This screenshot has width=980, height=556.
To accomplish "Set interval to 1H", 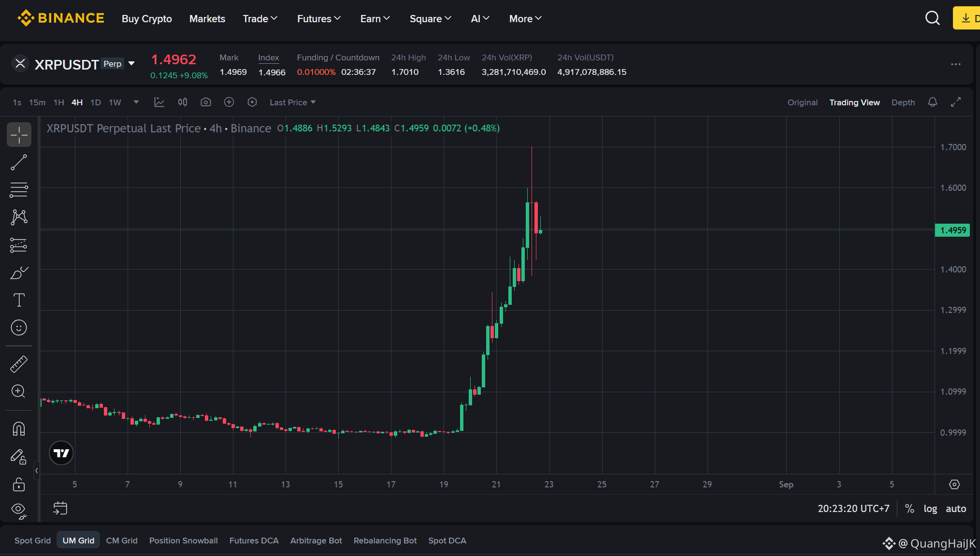I will click(59, 102).
